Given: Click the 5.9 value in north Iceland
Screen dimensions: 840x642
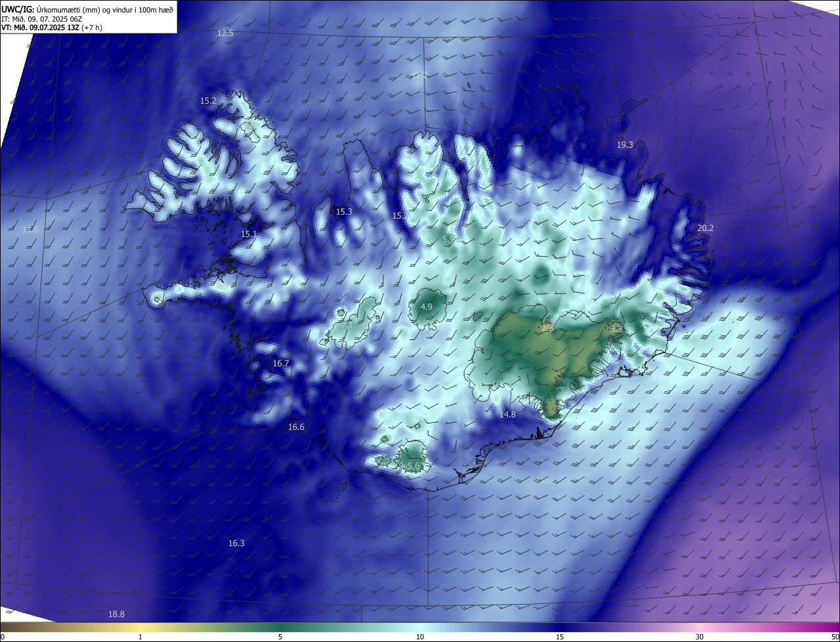Looking at the screenshot, I should pyautogui.click(x=449, y=240).
